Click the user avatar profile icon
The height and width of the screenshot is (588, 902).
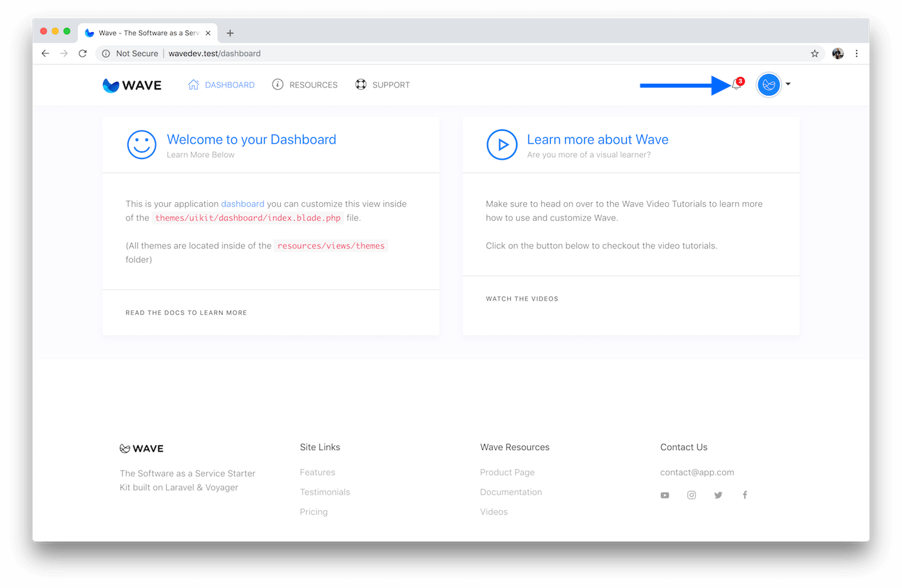point(768,85)
